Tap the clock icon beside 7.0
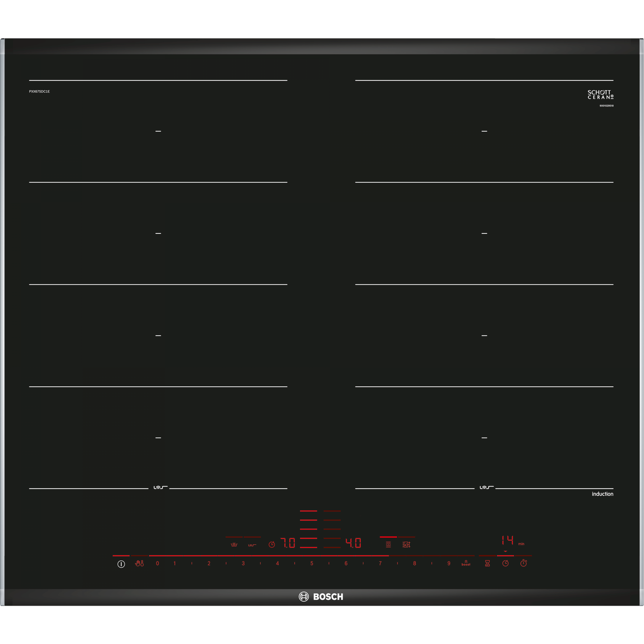The height and width of the screenshot is (644, 644). (x=272, y=544)
